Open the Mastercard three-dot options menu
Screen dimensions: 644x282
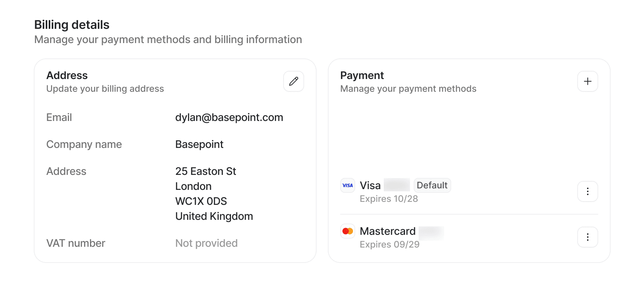point(587,237)
